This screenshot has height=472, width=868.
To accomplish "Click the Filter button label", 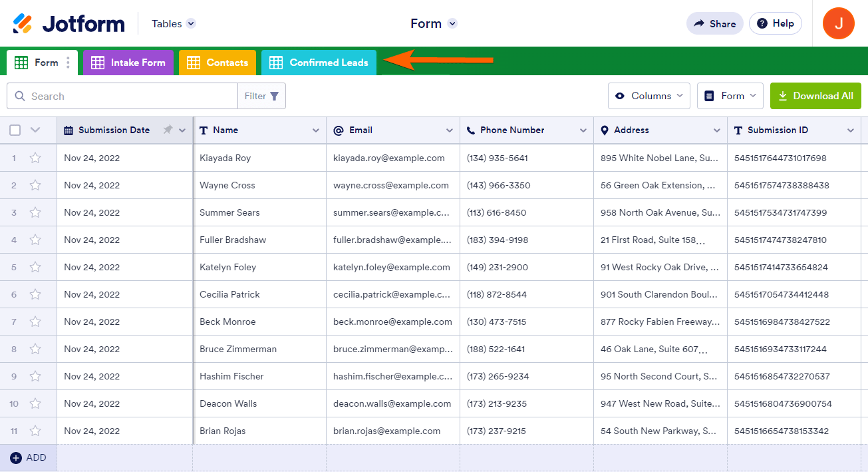I will 255,96.
